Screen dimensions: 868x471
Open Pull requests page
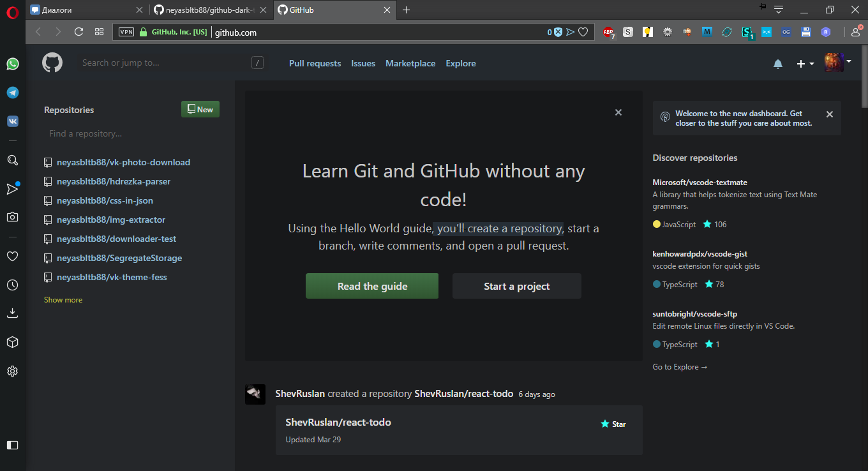[315, 63]
